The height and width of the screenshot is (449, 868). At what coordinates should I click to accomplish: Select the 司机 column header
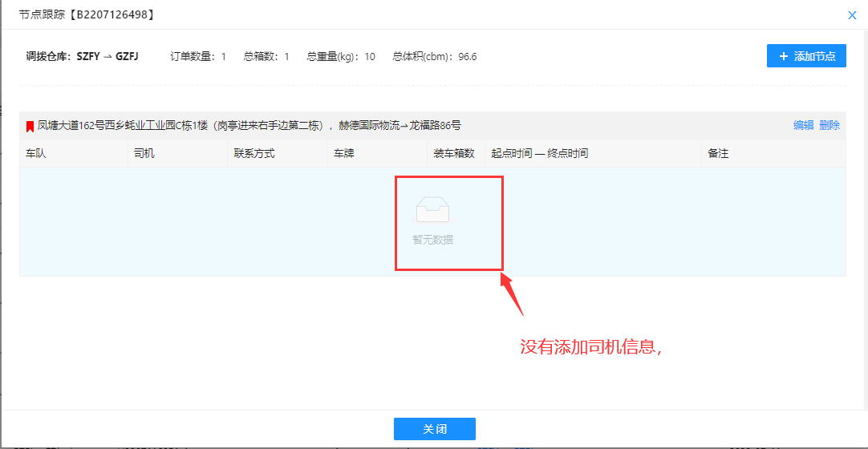pyautogui.click(x=144, y=153)
